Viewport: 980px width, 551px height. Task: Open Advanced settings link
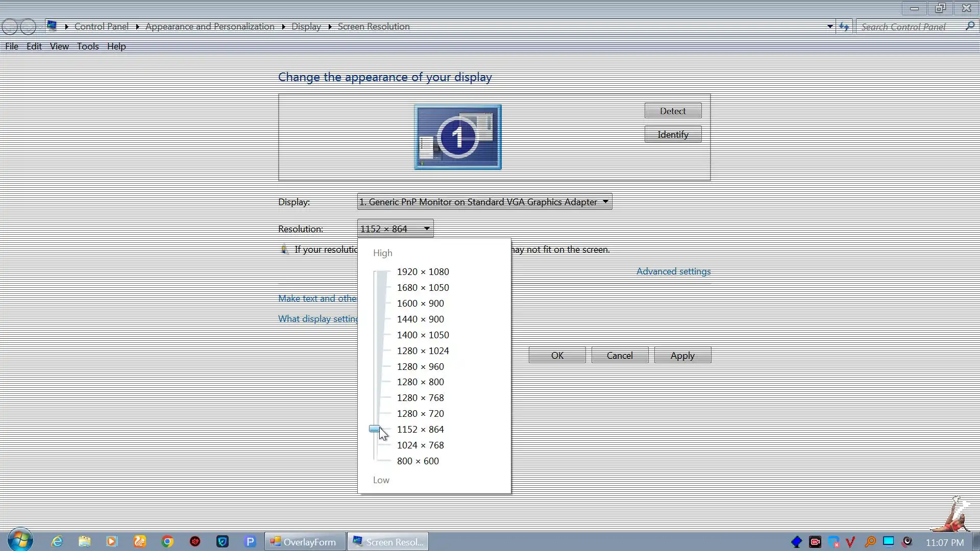pyautogui.click(x=673, y=271)
